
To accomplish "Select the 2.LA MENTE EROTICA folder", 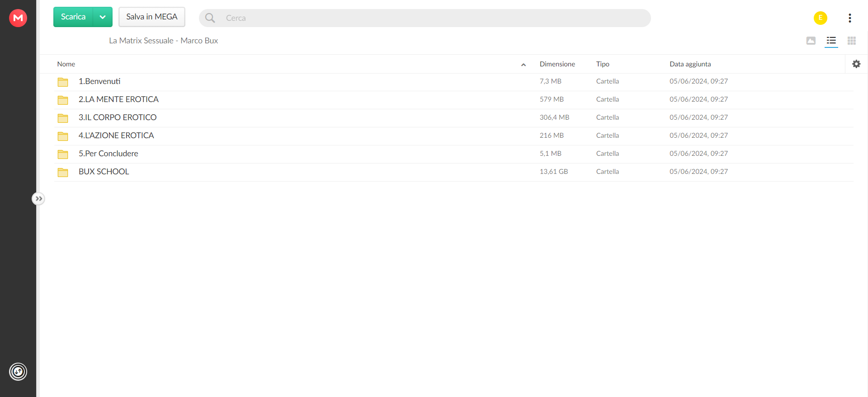I will point(454,100).
